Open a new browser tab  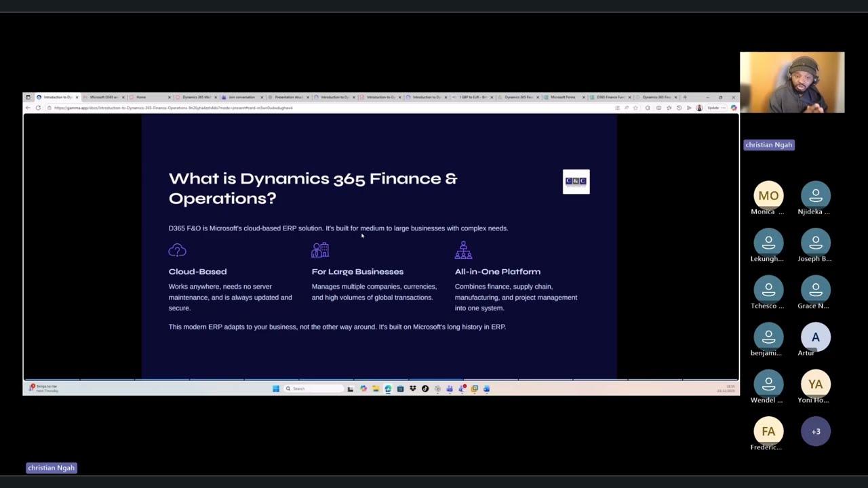click(685, 97)
